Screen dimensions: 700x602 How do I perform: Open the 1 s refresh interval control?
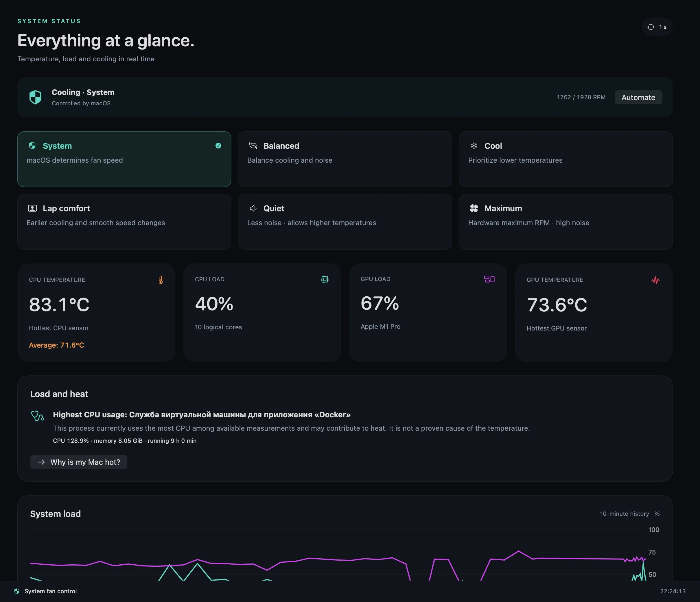(x=657, y=27)
